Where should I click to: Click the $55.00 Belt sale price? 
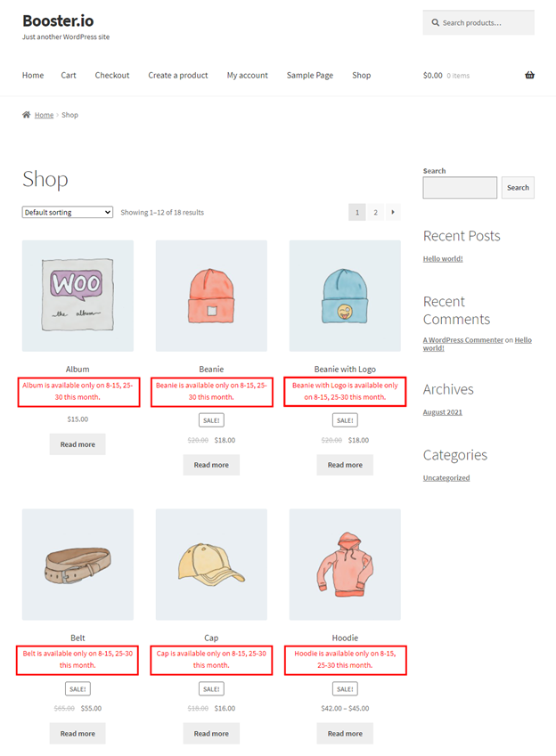[91, 708]
